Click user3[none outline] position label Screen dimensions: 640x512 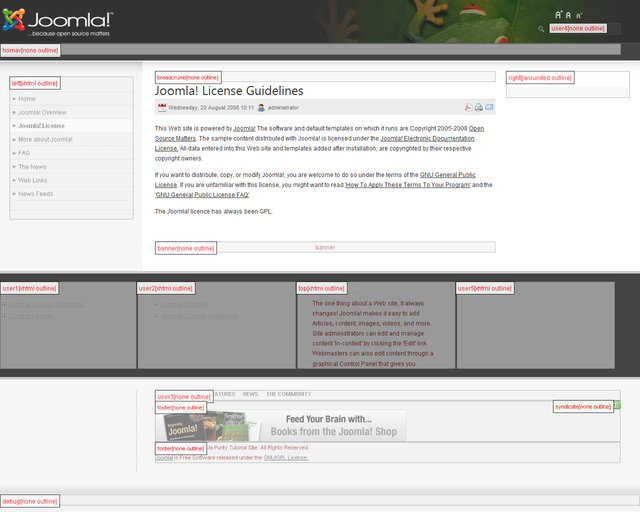(184, 396)
